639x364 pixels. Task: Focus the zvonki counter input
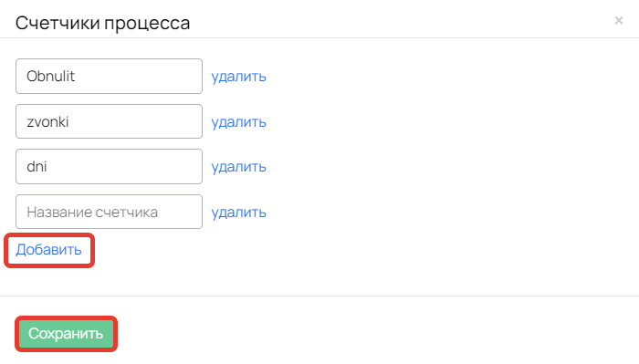pos(109,121)
